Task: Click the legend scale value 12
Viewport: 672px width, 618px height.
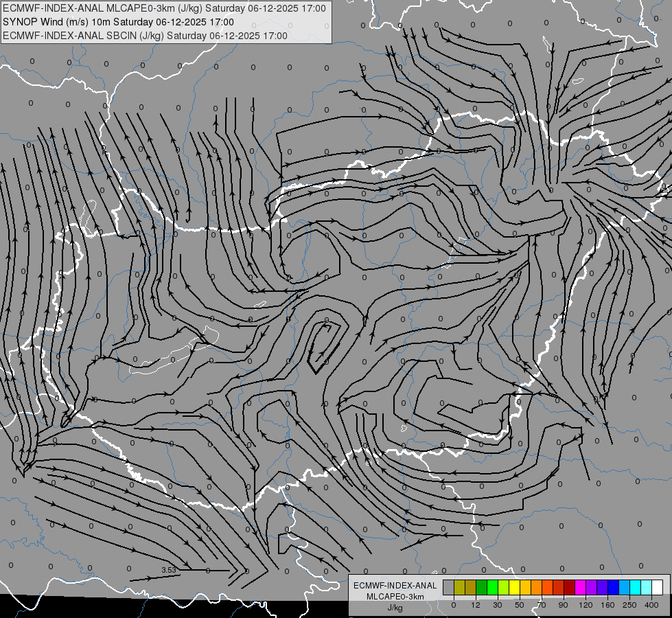Action: (476, 605)
